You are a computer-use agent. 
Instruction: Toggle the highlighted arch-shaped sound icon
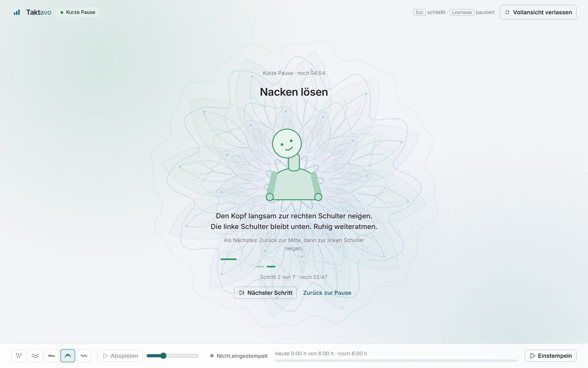click(x=68, y=356)
